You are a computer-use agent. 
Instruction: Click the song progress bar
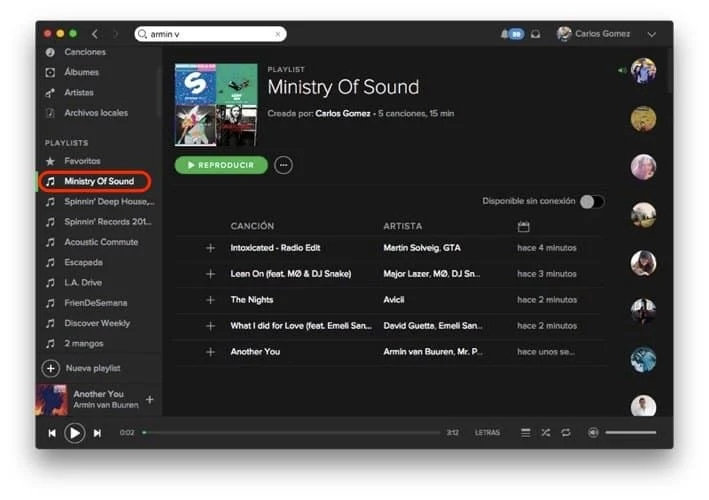(291, 433)
